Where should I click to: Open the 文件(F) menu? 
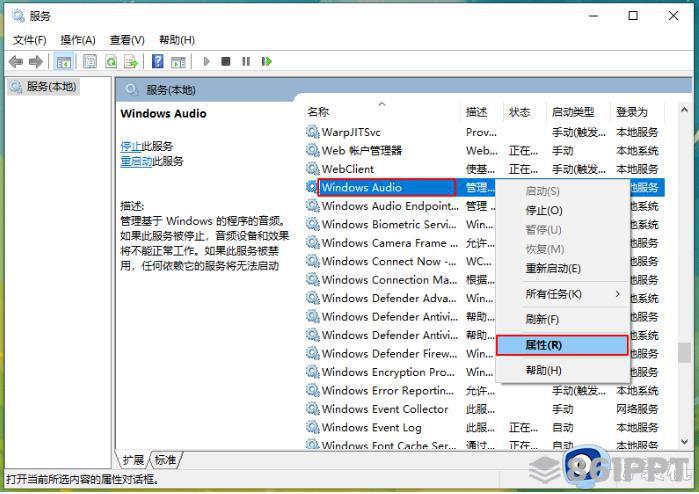coord(29,40)
